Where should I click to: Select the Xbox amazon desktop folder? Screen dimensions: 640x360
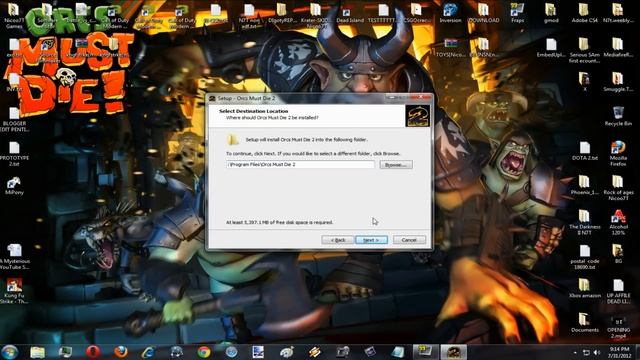coord(584,288)
